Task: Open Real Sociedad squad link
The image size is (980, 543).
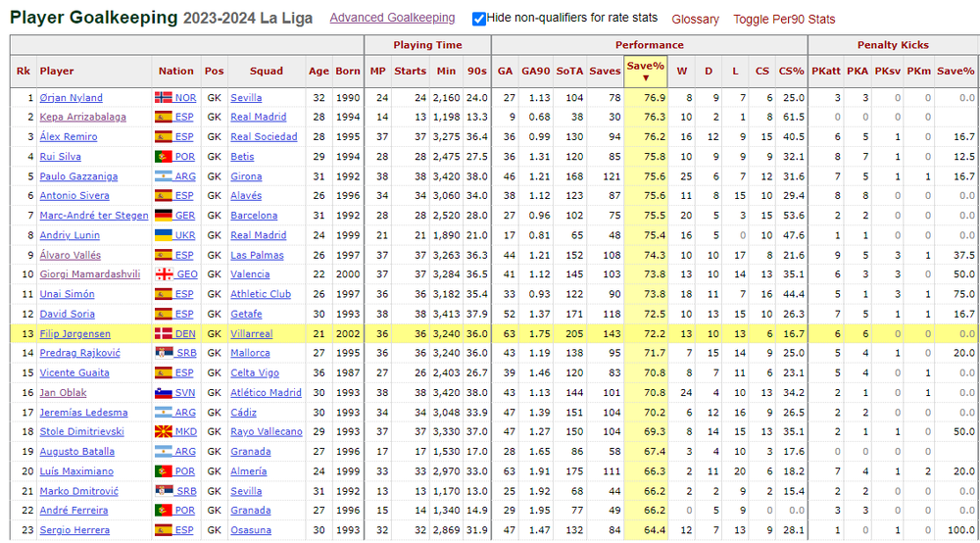Action: [264, 137]
